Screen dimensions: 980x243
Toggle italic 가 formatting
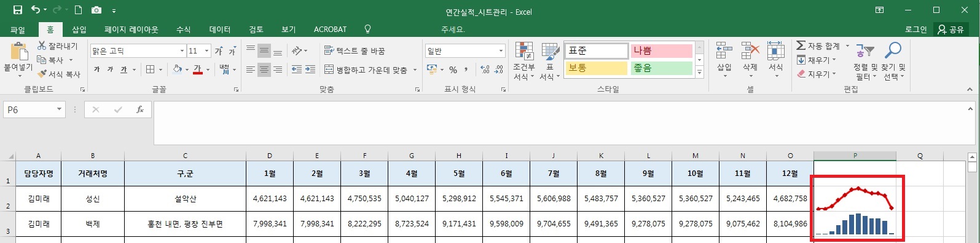pos(110,70)
